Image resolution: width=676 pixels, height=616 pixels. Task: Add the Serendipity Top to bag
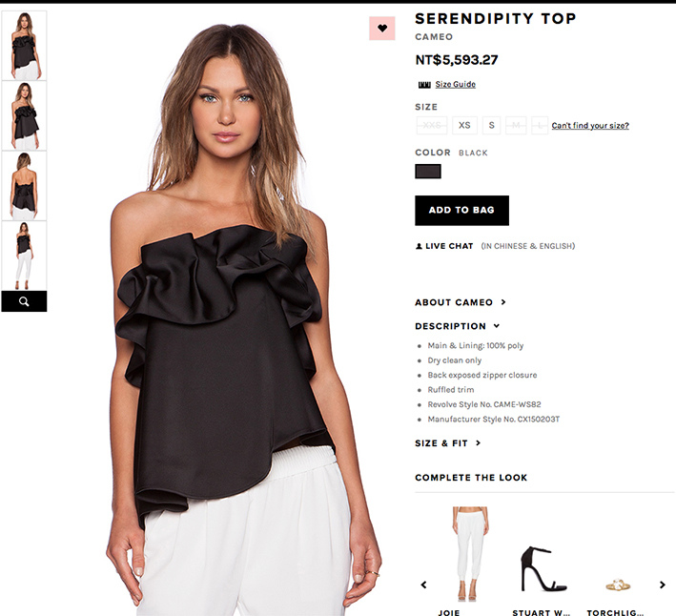coord(461,211)
